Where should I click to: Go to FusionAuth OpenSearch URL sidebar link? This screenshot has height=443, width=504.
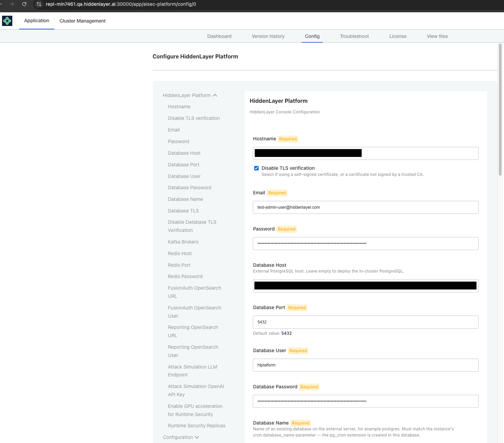[x=194, y=292]
